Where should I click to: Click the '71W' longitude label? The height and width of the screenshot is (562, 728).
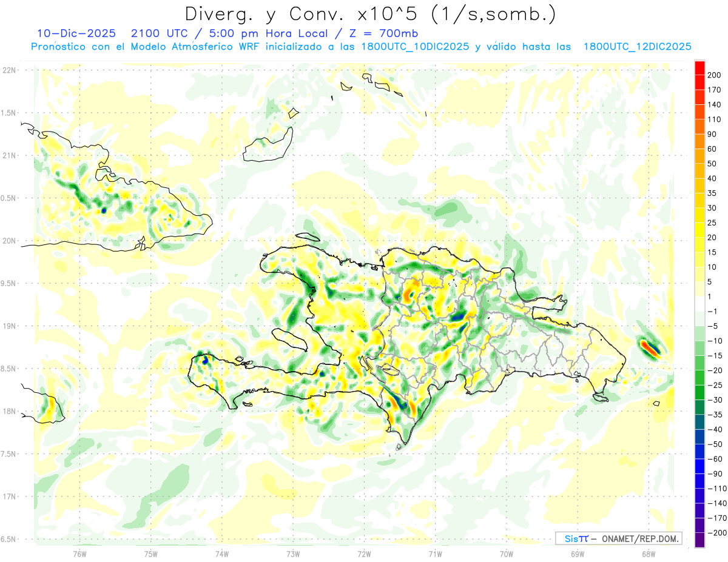point(435,554)
